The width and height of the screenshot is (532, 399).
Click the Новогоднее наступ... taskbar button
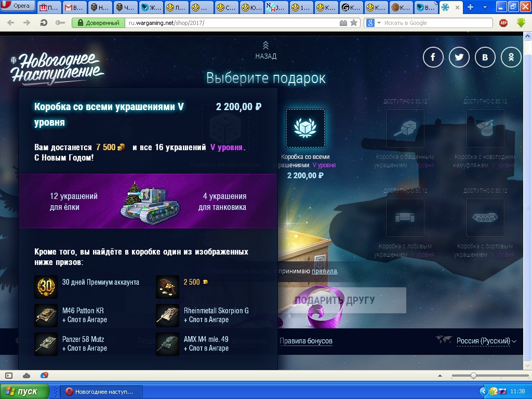(x=101, y=392)
